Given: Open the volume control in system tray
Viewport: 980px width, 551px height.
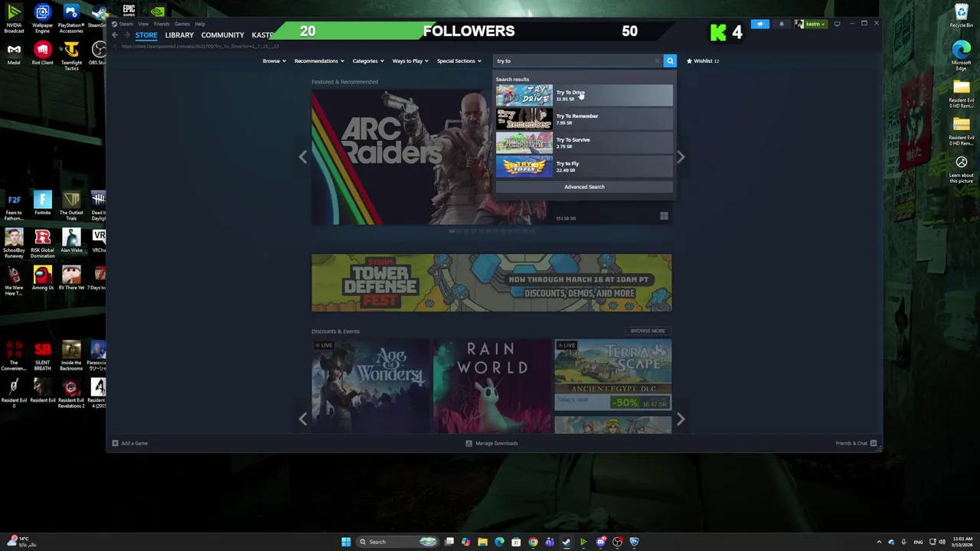Looking at the screenshot, I should click(942, 542).
